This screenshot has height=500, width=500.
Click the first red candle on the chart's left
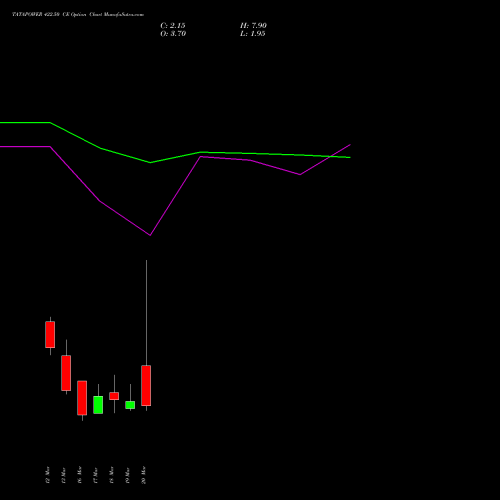50,334
